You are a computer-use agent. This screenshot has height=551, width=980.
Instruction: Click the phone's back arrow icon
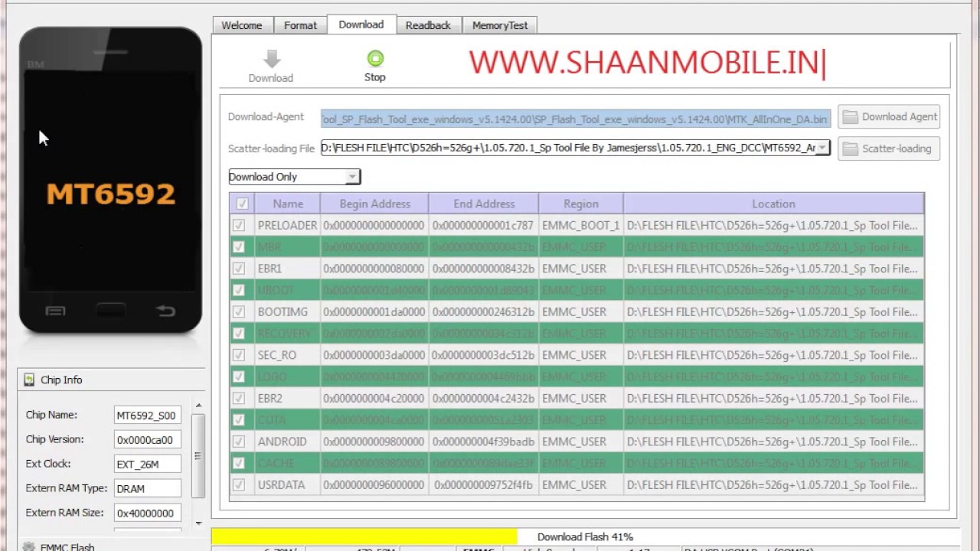[x=165, y=311]
